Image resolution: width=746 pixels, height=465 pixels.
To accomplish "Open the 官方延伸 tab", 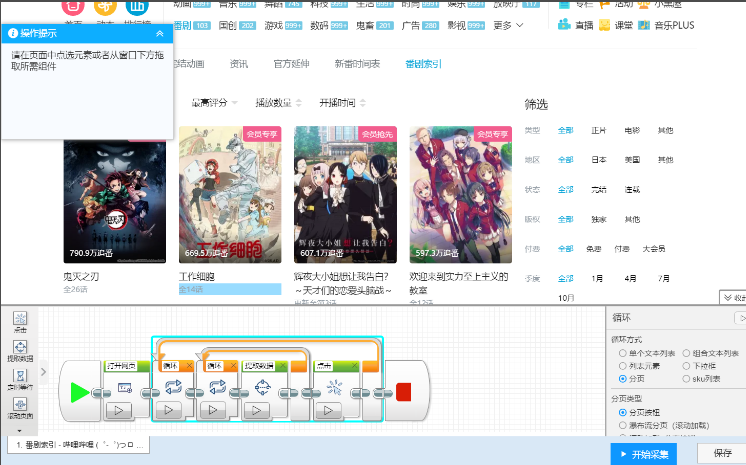I will coord(291,64).
